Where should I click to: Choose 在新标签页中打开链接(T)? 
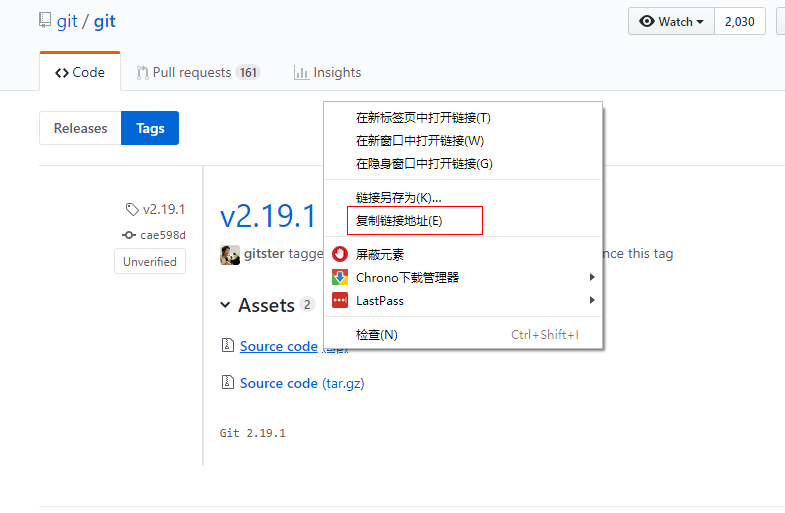[423, 118]
